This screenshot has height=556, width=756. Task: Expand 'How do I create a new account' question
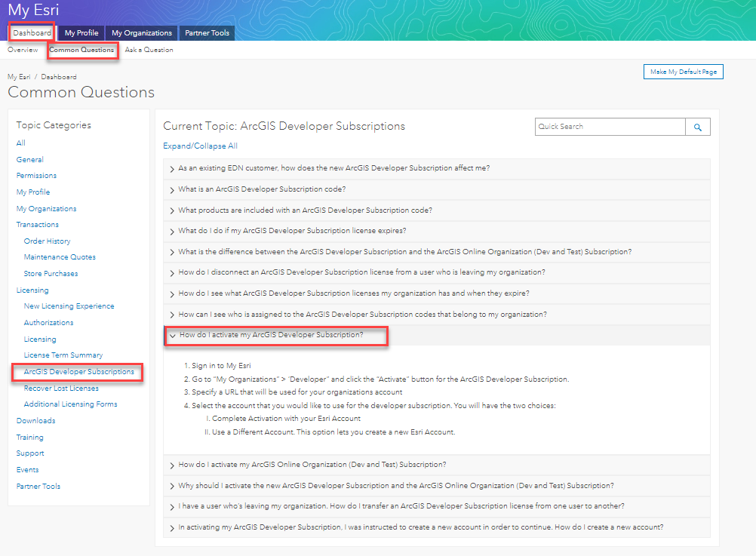[x=436, y=527]
